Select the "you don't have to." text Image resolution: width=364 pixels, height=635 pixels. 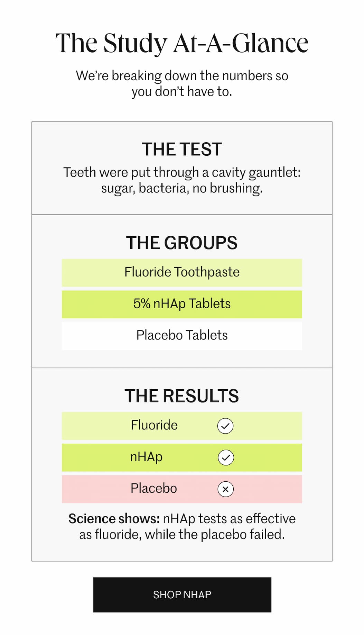[x=182, y=92]
